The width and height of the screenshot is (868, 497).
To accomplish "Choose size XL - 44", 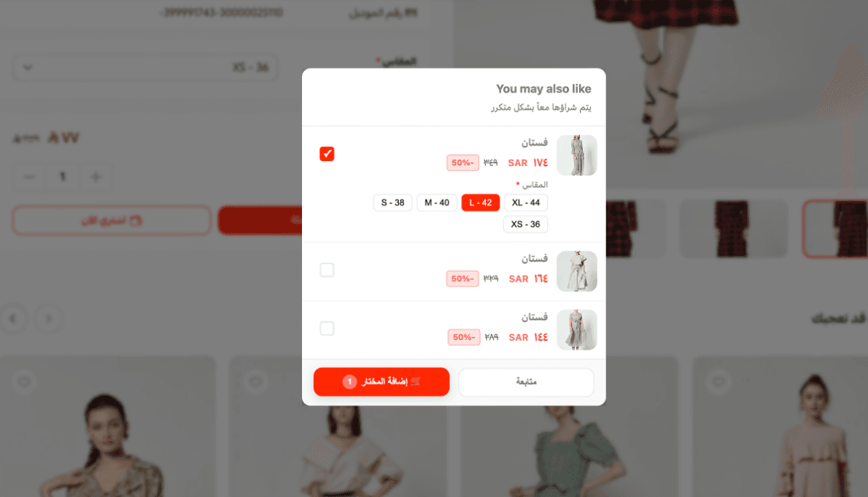I will [x=526, y=203].
